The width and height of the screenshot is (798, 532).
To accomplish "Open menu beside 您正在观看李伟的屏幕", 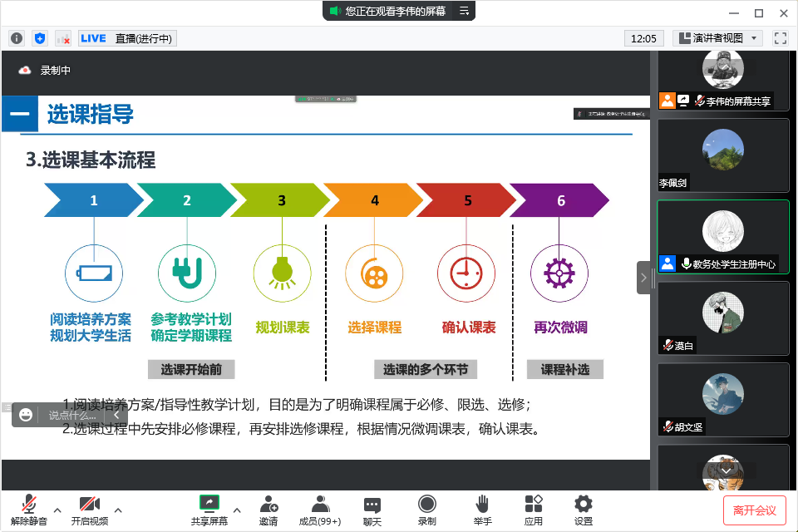I will 465,11.
